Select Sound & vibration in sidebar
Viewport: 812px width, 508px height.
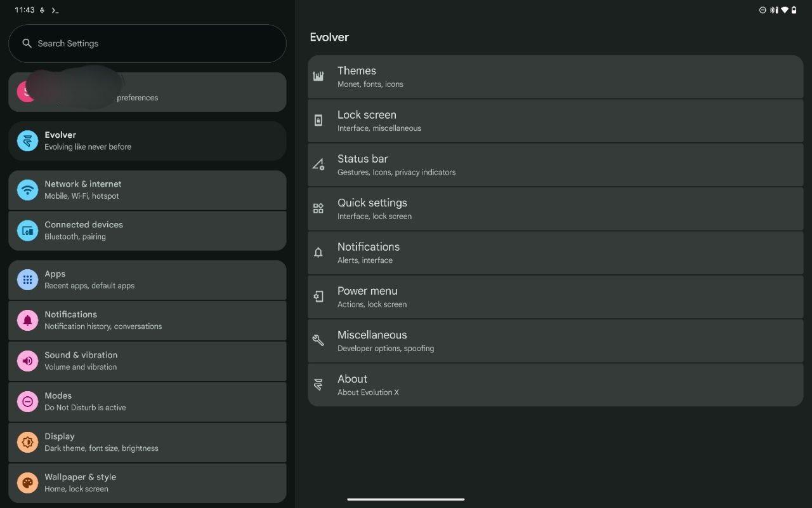[x=147, y=361]
